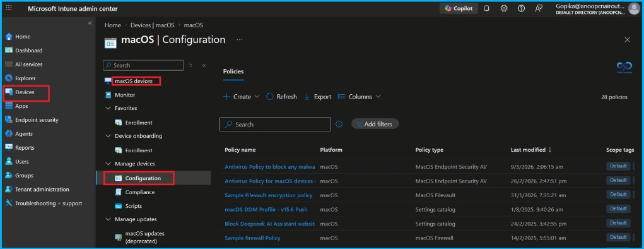Open the help question mark icon
Viewport: 644px width, 249px height.
pyautogui.click(x=521, y=8)
